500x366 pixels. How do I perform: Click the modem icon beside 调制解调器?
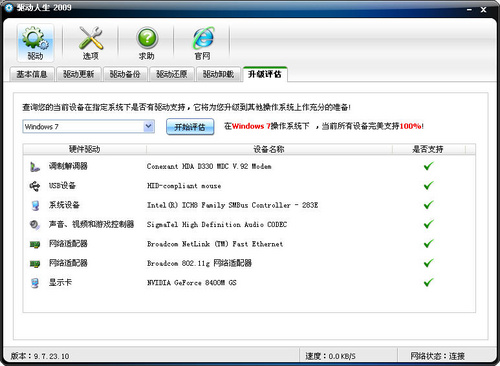pyautogui.click(x=35, y=166)
